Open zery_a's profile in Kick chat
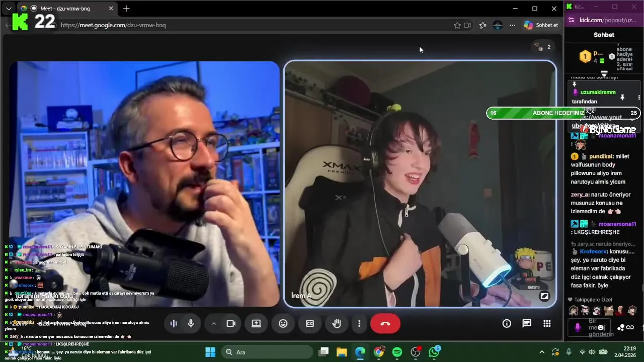 click(580, 195)
